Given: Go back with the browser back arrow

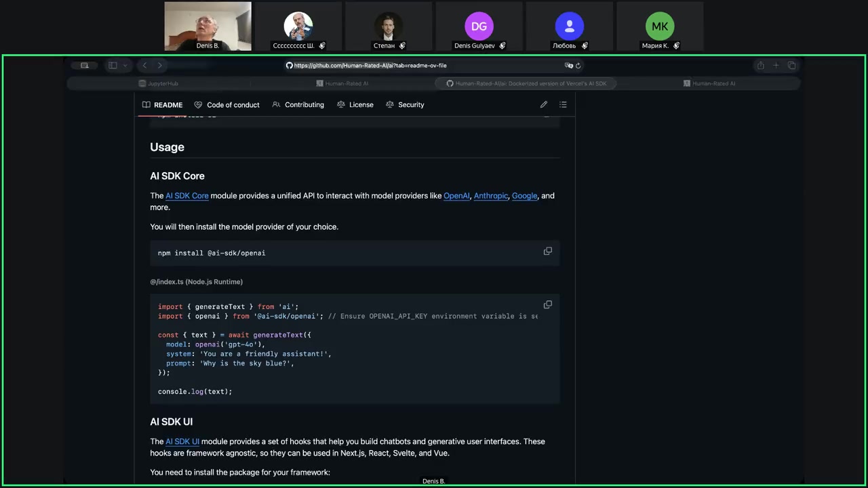Looking at the screenshot, I should tap(144, 66).
